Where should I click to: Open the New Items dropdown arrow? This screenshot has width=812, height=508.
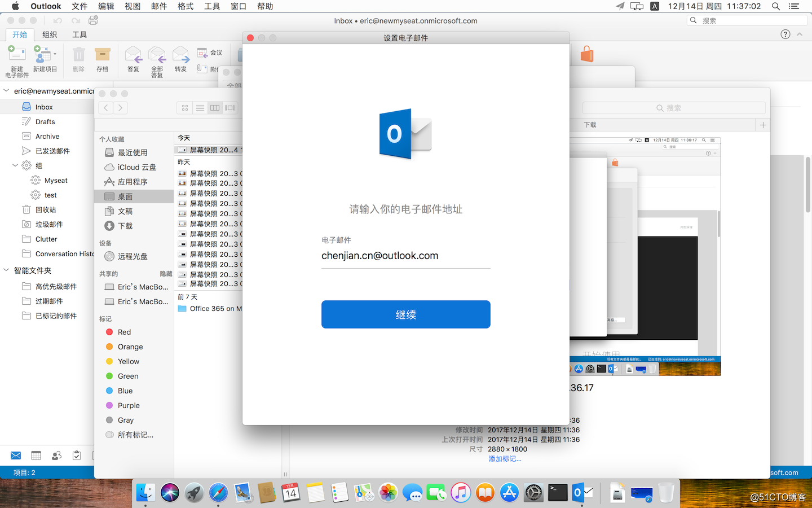point(55,55)
